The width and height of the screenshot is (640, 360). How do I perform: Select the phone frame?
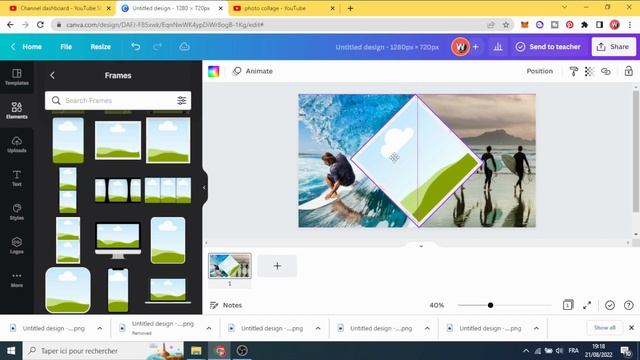118,290
